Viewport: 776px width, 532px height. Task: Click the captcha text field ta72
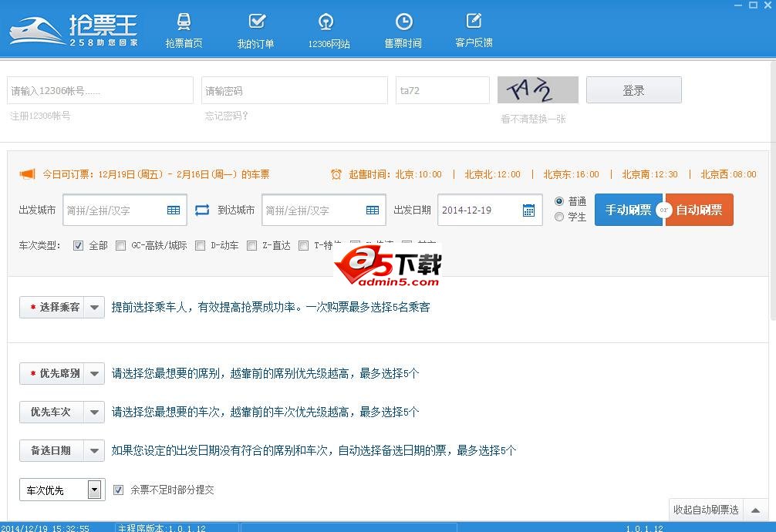click(x=443, y=90)
